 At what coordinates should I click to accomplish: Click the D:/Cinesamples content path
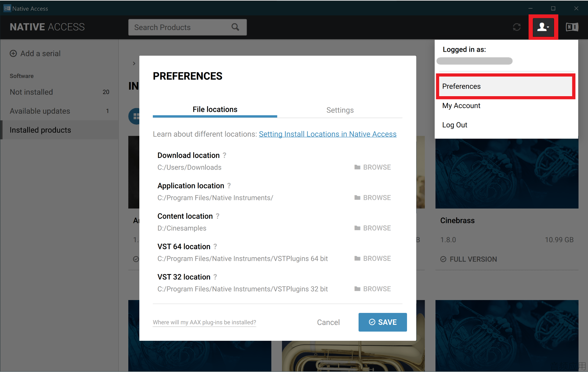(182, 228)
